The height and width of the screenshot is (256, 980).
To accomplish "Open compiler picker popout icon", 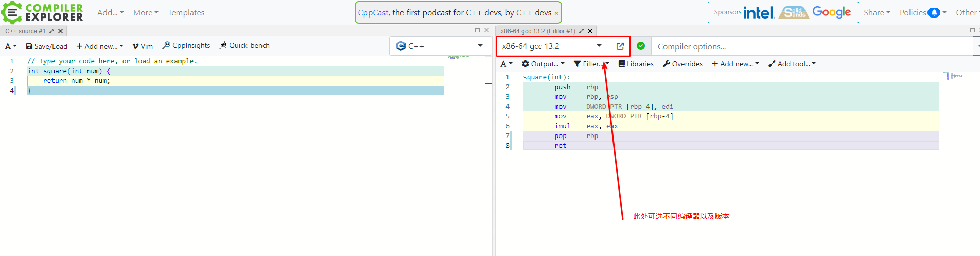I will point(620,46).
